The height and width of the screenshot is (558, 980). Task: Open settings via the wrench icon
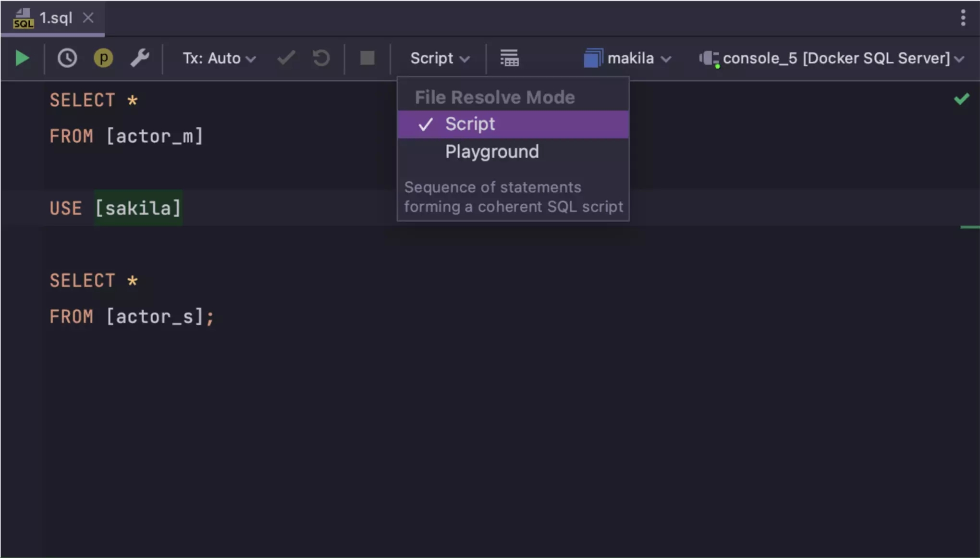[x=140, y=58]
